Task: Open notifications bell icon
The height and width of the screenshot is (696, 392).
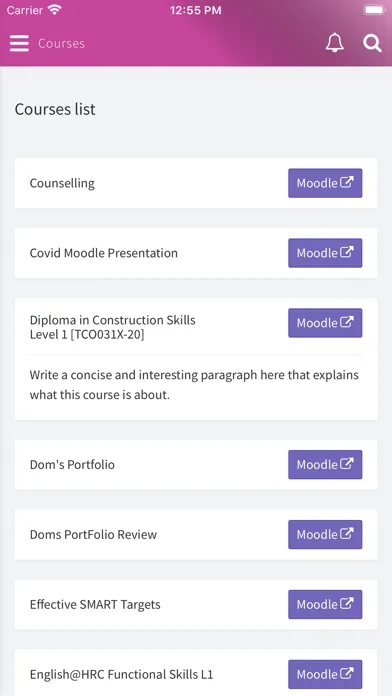Action: tap(334, 43)
